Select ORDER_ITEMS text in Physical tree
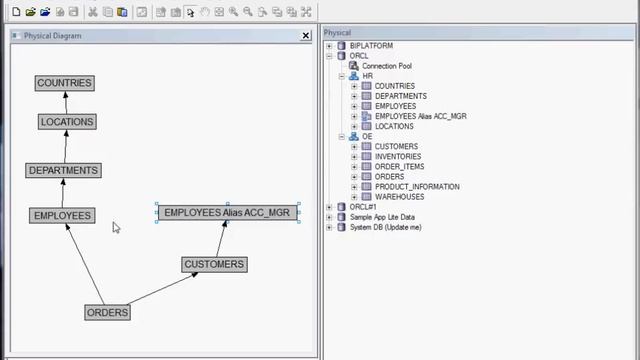640x360 pixels. [x=399, y=167]
